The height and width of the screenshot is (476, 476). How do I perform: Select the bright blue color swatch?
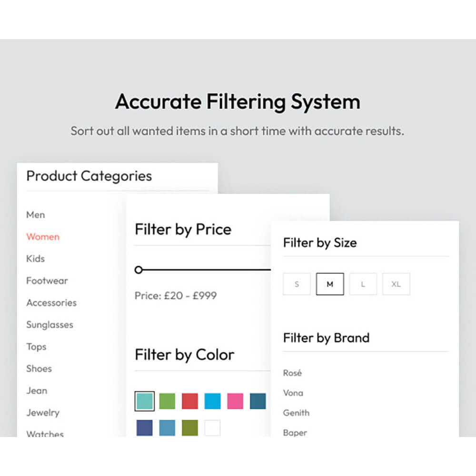tap(212, 401)
